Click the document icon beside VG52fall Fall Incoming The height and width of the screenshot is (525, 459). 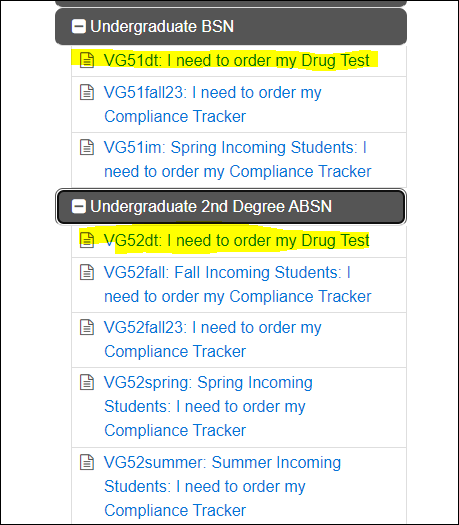click(x=87, y=272)
